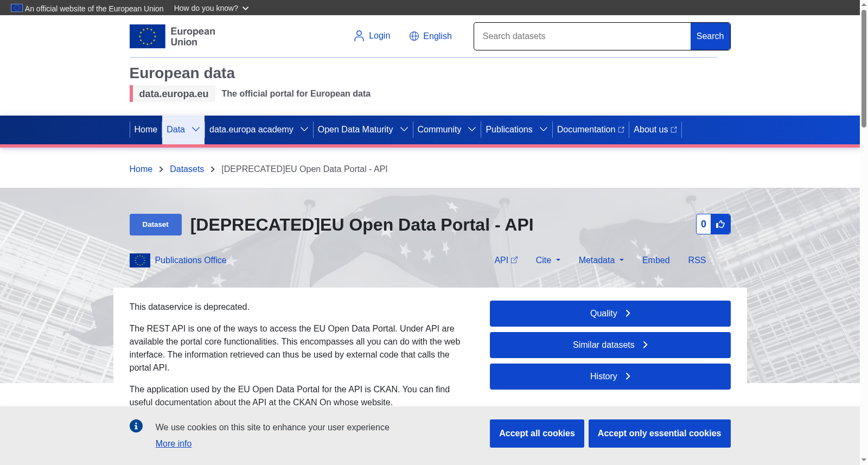Open the Home navigation item

tap(146, 130)
